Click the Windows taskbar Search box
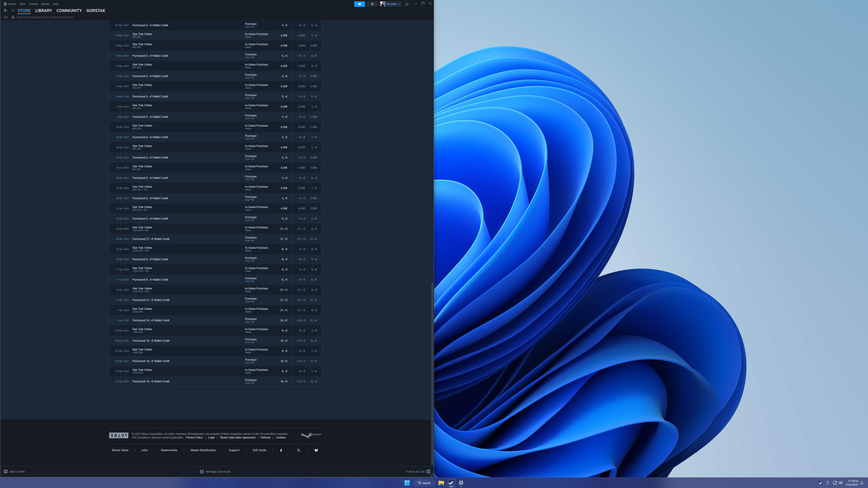 pos(424,483)
